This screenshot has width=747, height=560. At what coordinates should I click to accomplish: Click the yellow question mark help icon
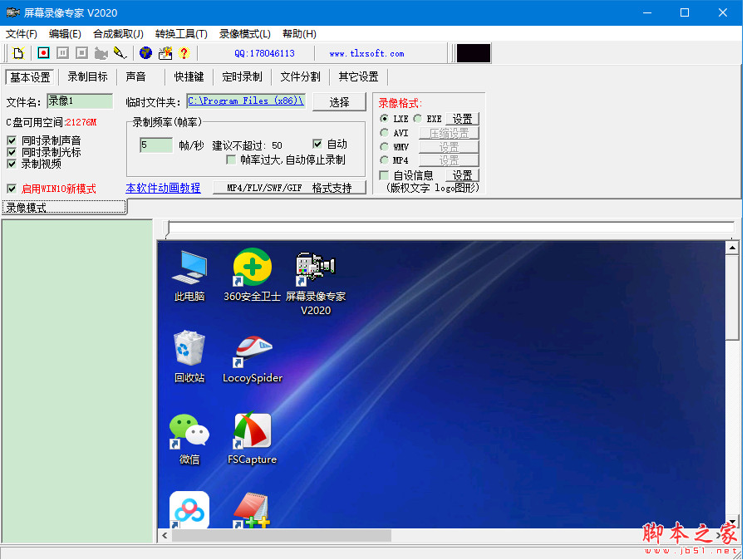click(x=184, y=53)
